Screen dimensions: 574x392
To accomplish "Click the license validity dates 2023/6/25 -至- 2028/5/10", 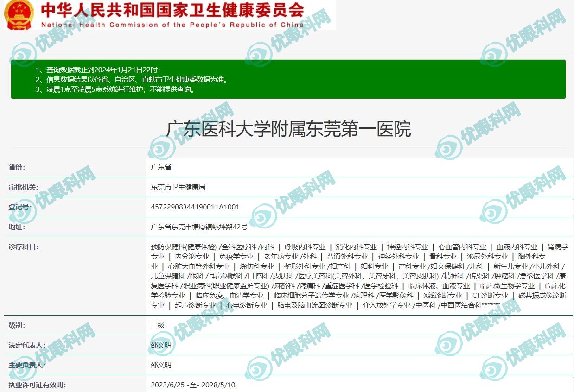I will (x=193, y=385).
